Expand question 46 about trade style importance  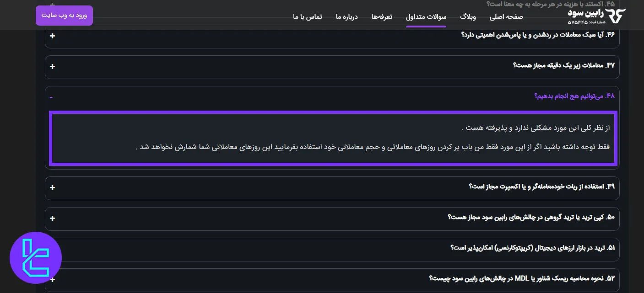52,36
